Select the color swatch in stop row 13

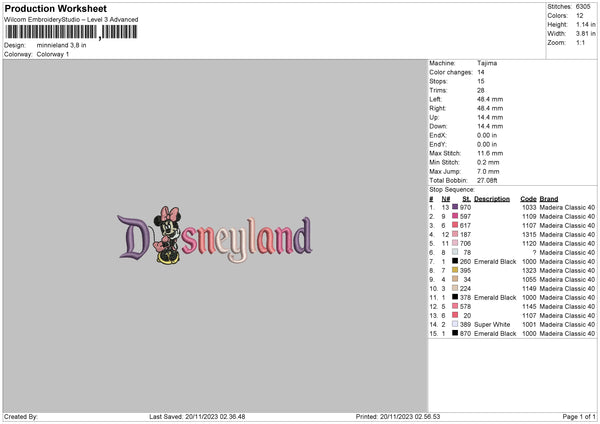coord(455,315)
